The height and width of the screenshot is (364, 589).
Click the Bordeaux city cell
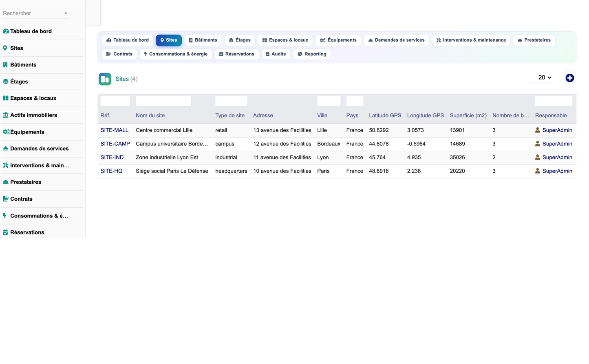pyautogui.click(x=329, y=144)
